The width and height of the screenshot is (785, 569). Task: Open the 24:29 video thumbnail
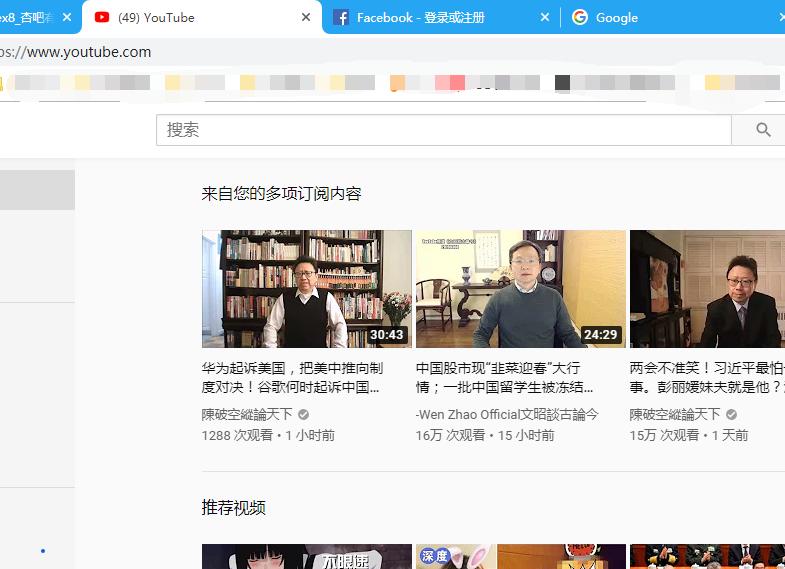(x=521, y=289)
